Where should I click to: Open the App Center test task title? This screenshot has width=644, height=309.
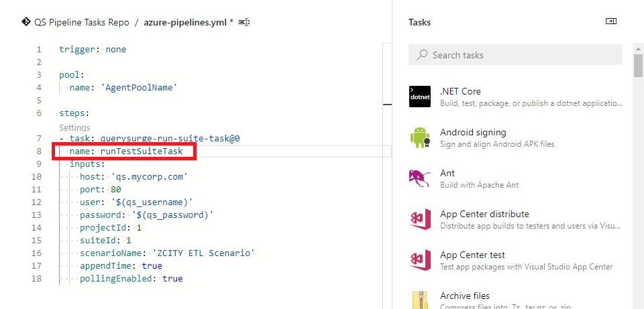[472, 255]
